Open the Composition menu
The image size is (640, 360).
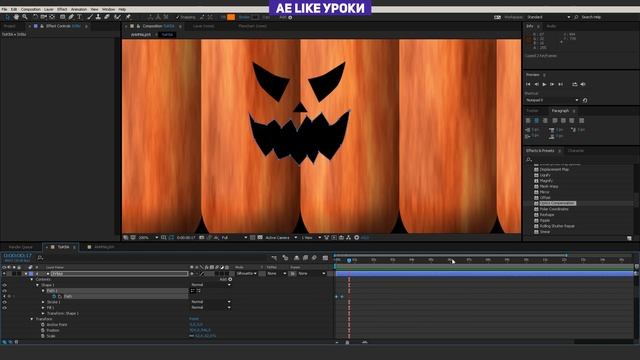[31, 9]
